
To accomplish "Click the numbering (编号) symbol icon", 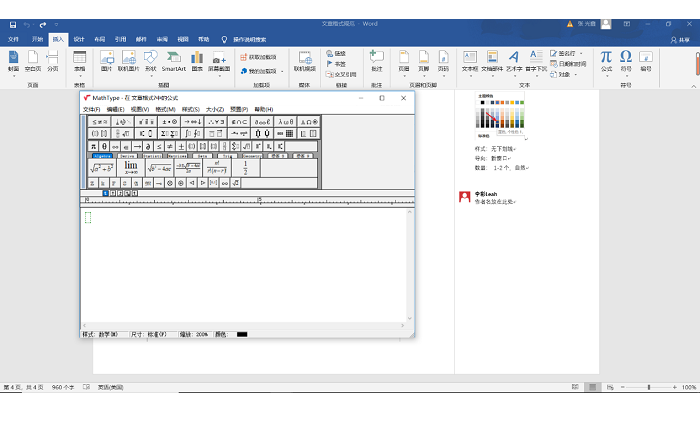I will click(x=646, y=61).
